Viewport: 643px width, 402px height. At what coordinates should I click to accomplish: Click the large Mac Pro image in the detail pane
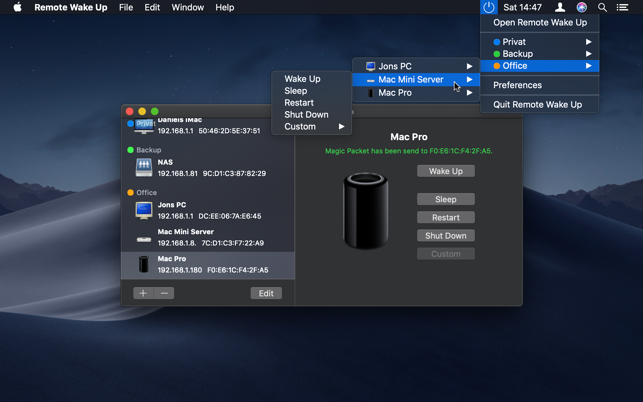364,211
